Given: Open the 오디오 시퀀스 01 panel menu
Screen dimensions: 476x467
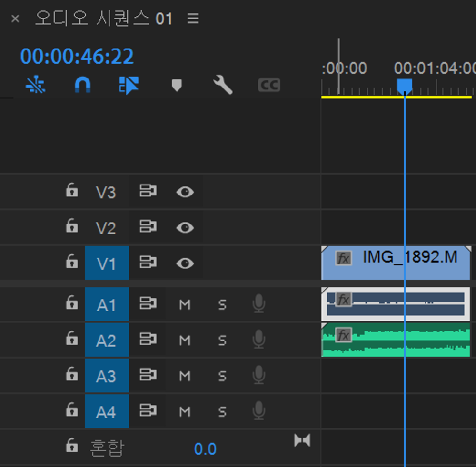Looking at the screenshot, I should point(193,19).
